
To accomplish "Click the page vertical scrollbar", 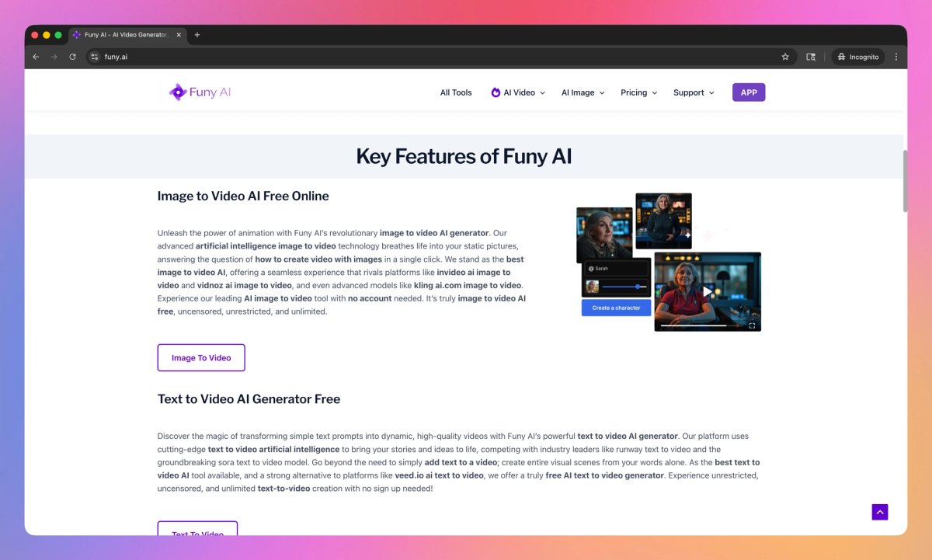I will coord(904,180).
